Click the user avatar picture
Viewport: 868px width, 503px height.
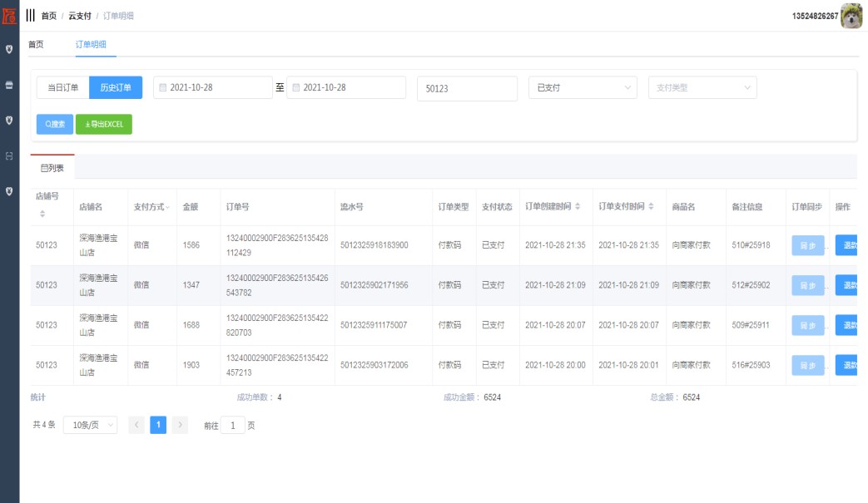(x=851, y=16)
